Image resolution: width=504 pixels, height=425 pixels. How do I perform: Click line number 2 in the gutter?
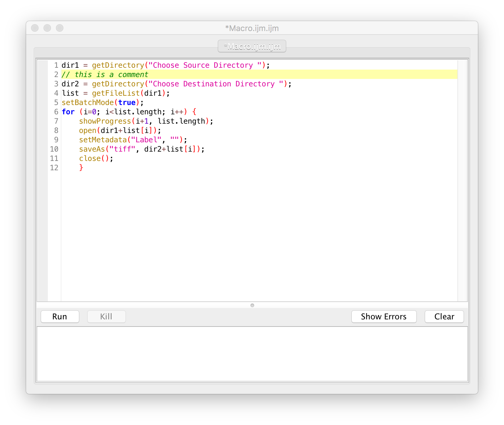coord(56,75)
